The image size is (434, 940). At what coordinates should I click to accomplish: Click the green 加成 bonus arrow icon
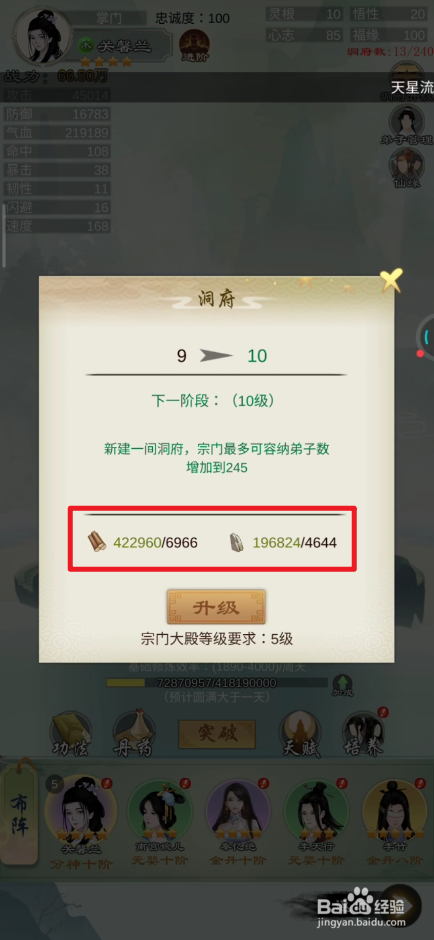point(342,685)
